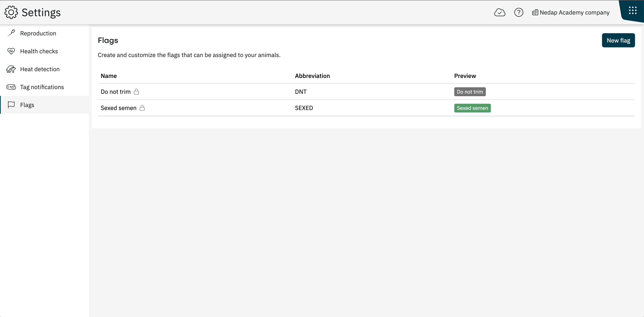The height and width of the screenshot is (317, 644).
Task: Click the green Sexed semen preview badge
Action: point(472,108)
